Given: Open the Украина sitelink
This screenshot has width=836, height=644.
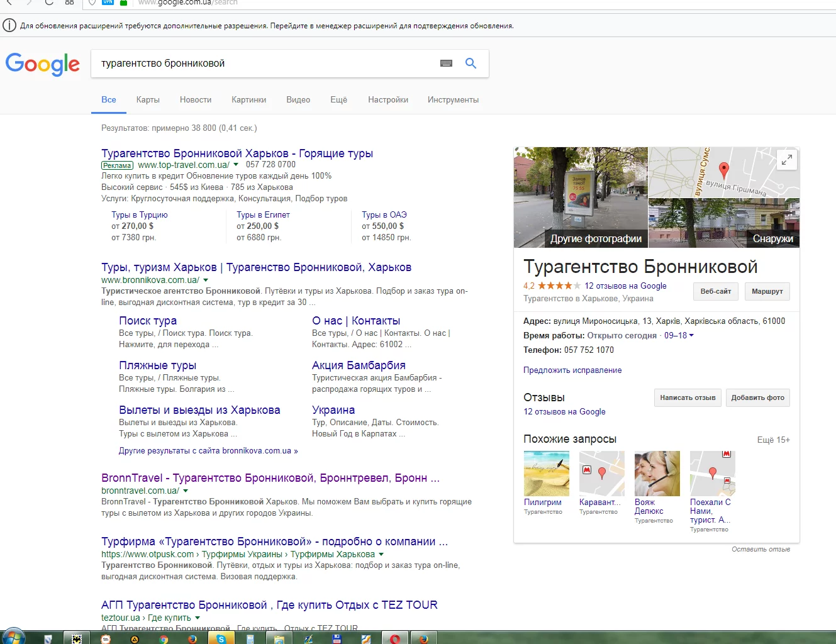Looking at the screenshot, I should coord(333,410).
